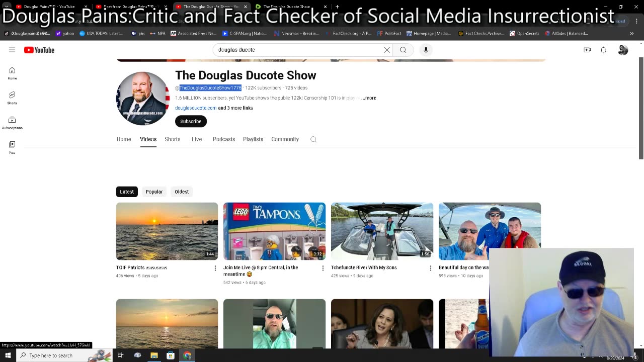Open options menu for TGIF Patriots video
644x362 pixels.
point(215,268)
